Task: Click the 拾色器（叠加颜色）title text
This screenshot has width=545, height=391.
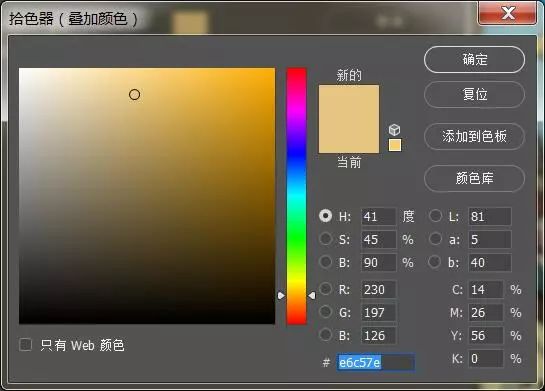Action: pyautogui.click(x=73, y=19)
